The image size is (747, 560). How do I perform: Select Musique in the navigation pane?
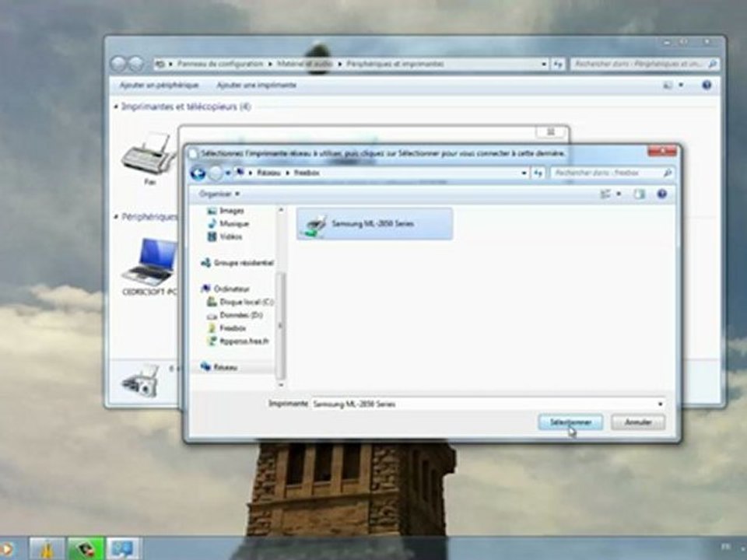pyautogui.click(x=229, y=223)
